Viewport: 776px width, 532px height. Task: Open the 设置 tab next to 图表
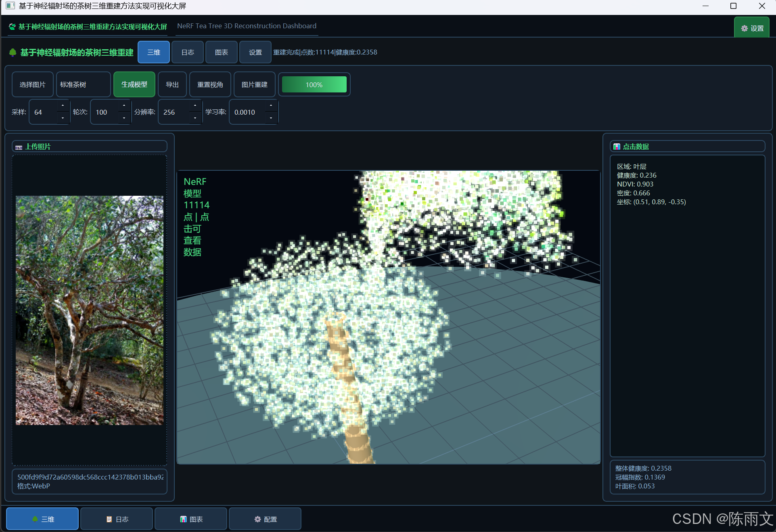[255, 52]
